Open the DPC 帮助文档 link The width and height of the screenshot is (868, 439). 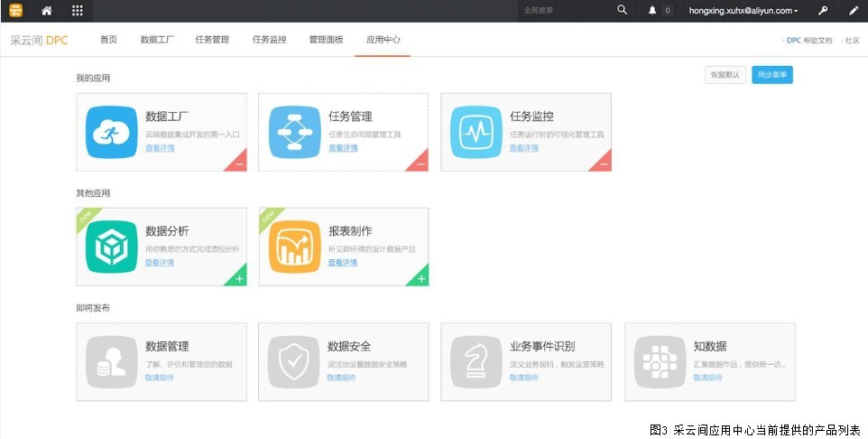pyautogui.click(x=809, y=41)
